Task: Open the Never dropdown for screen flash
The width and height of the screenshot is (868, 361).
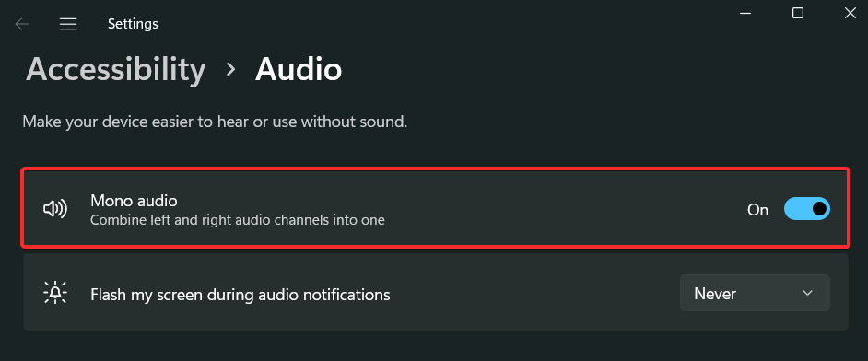Action: click(x=755, y=293)
